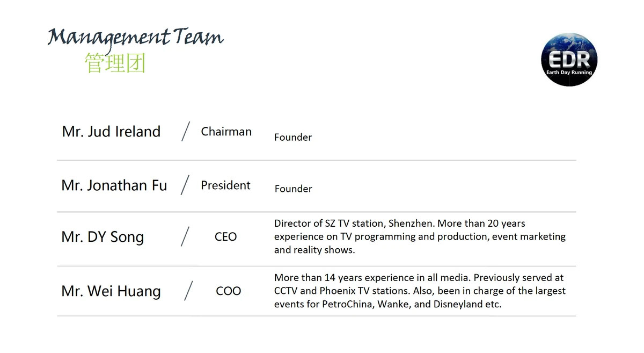Image resolution: width=644 pixels, height=353 pixels.
Task: Click the Founder label beside President
Action: point(293,189)
